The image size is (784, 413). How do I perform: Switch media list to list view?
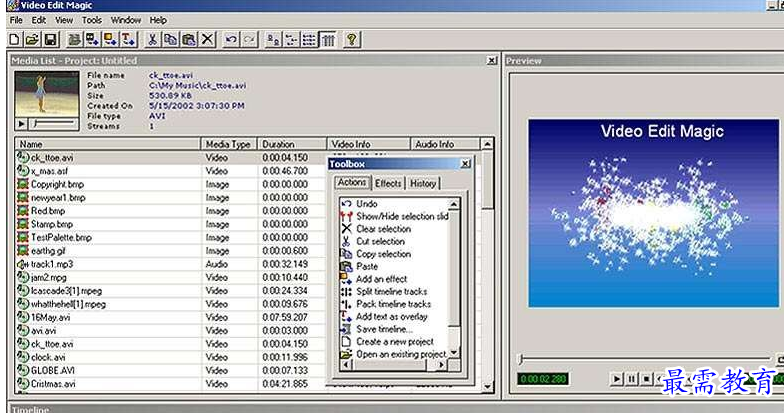tap(309, 40)
